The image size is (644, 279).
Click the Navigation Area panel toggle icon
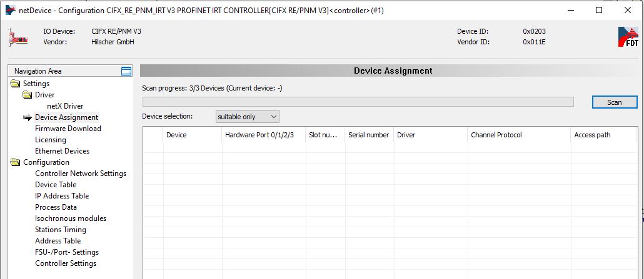pyautogui.click(x=126, y=71)
